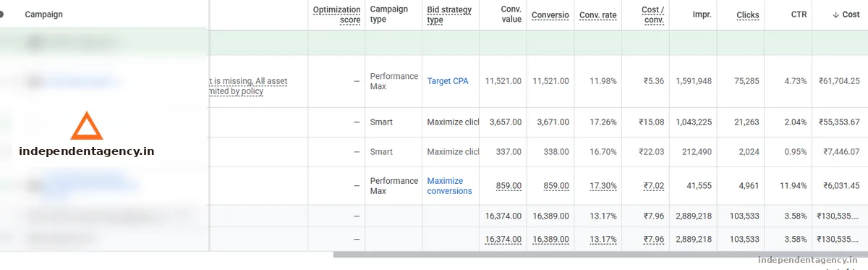Click the descending sort arrow beside Cost
Viewport: 868px width, 270px height.
835,14
